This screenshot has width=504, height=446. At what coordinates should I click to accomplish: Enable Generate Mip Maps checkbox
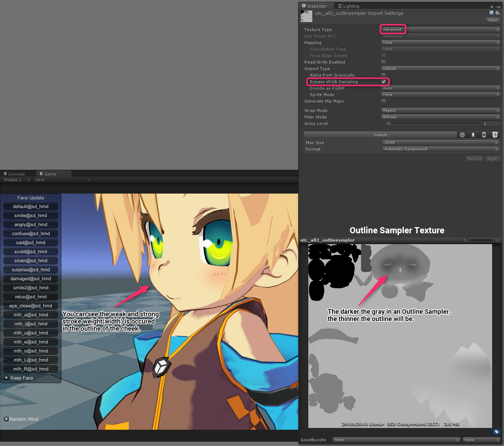click(383, 101)
